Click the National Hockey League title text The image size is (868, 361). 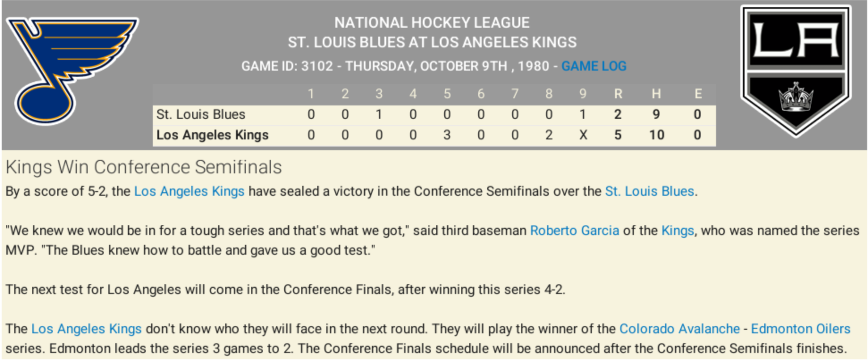[432, 22]
